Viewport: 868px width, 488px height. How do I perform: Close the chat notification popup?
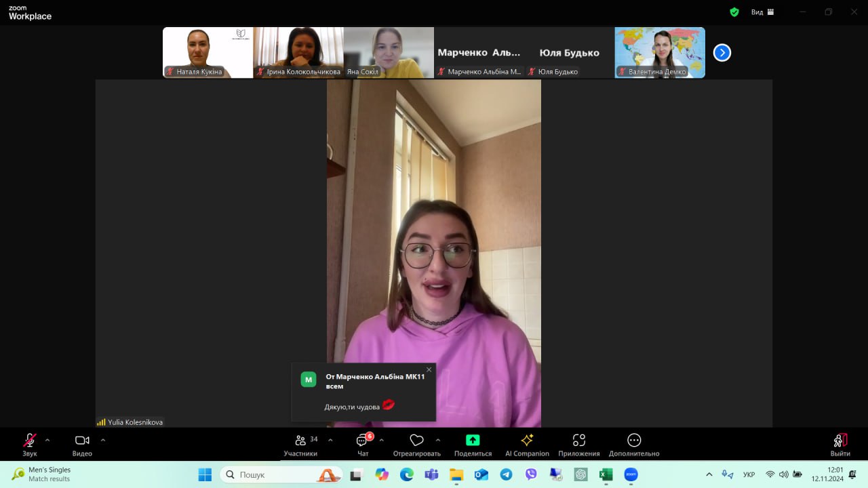tap(429, 369)
